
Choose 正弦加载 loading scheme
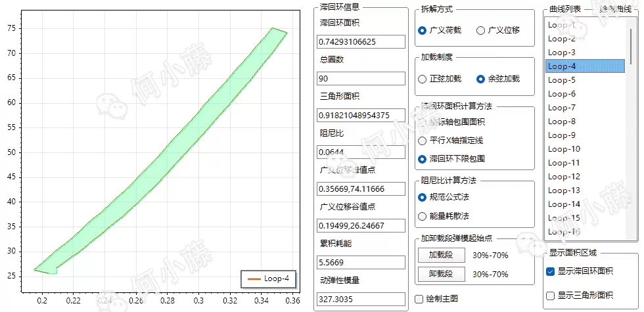423,79
